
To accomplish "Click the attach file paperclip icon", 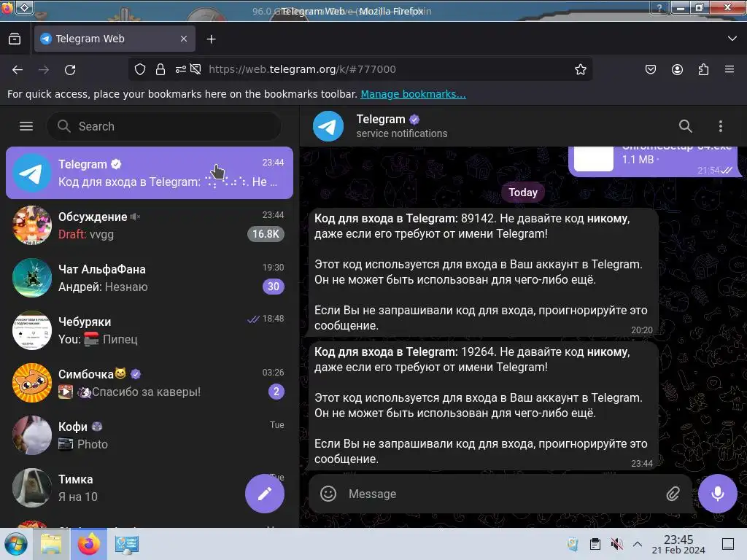I will [673, 494].
